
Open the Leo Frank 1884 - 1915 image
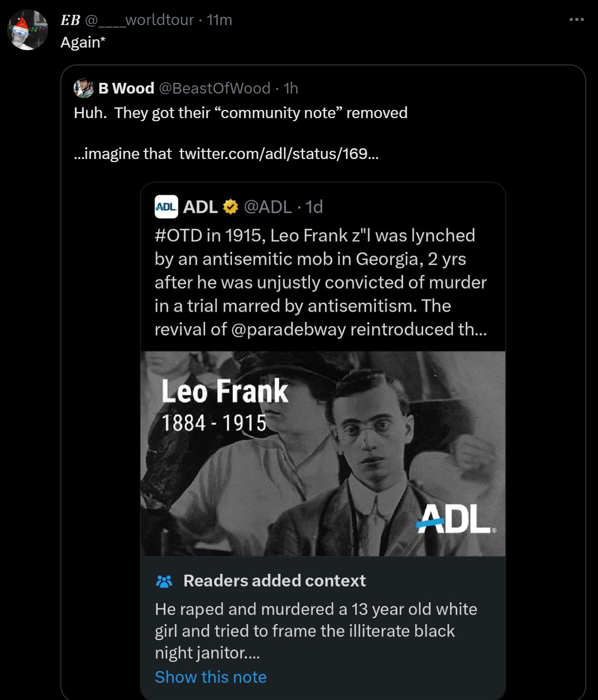click(322, 453)
